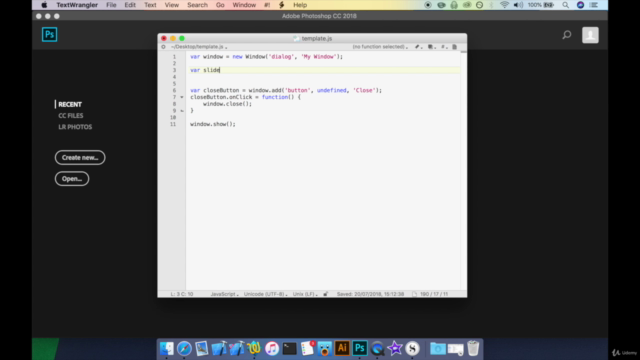This screenshot has width=640, height=360.
Task: Open the text options pencil menu in the TextWrangler toolbar
Action: tap(418, 47)
